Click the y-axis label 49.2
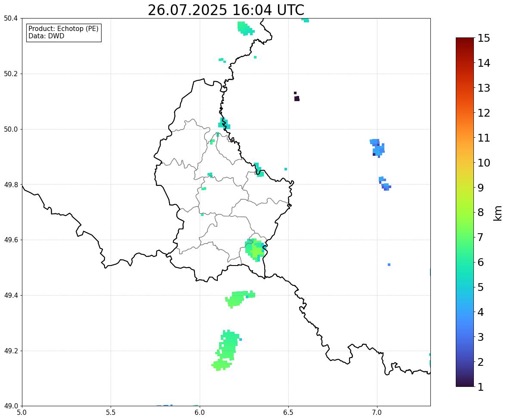Image resolution: width=507 pixels, height=420 pixels. (11, 351)
